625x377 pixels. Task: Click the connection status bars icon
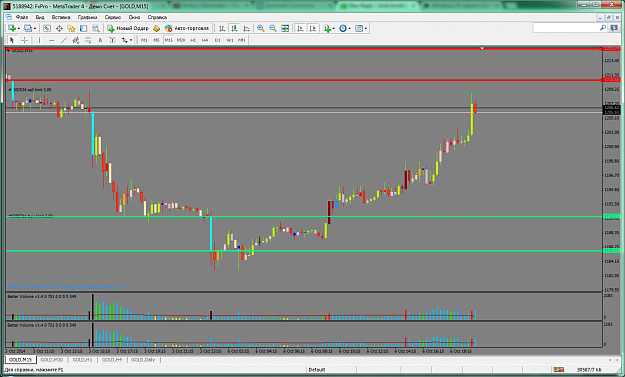[x=558, y=369]
